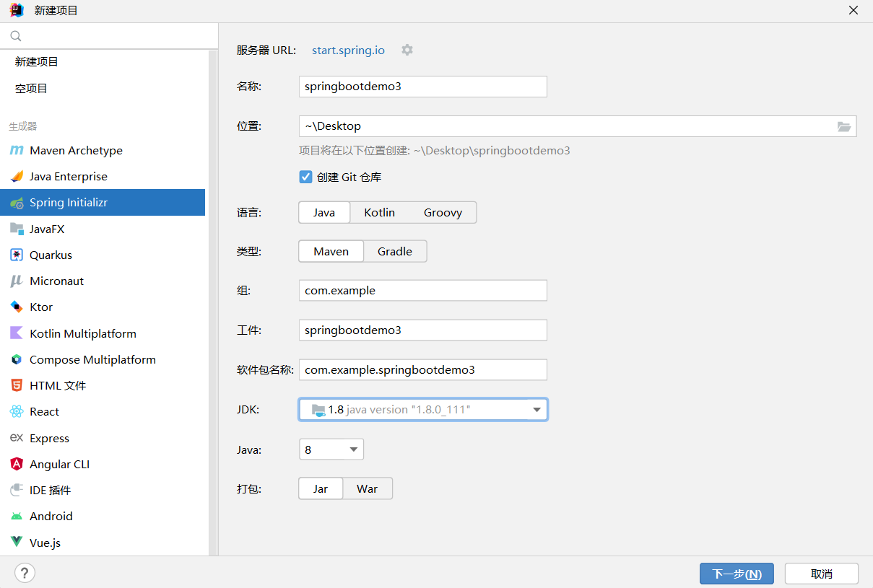Open the start.spring.io link
Viewport: 873px width, 588px height.
pos(348,50)
